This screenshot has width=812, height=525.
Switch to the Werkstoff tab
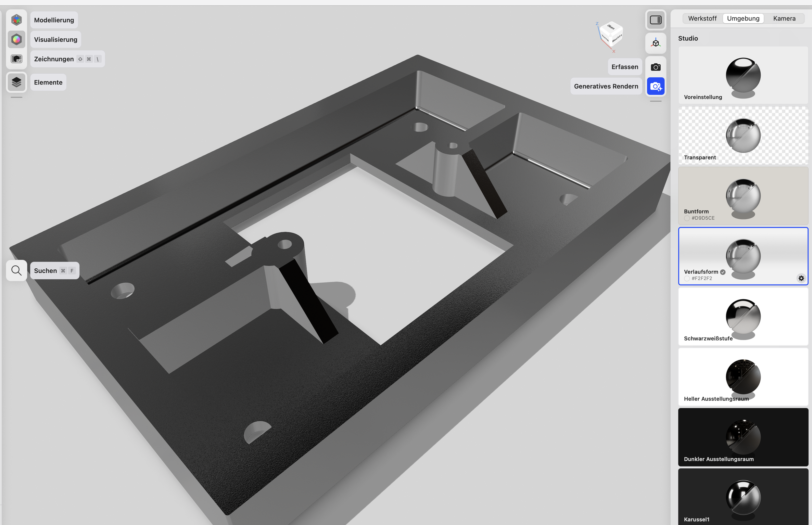(702, 19)
